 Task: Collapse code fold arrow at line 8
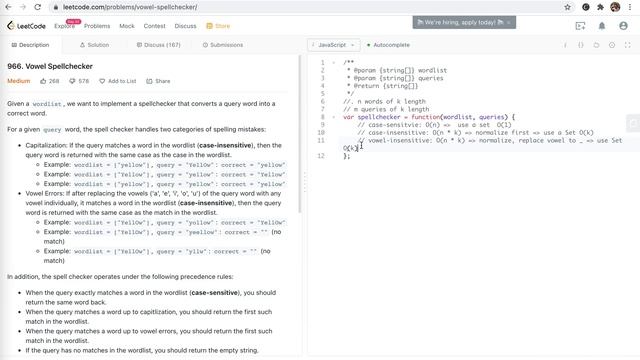click(x=333, y=117)
